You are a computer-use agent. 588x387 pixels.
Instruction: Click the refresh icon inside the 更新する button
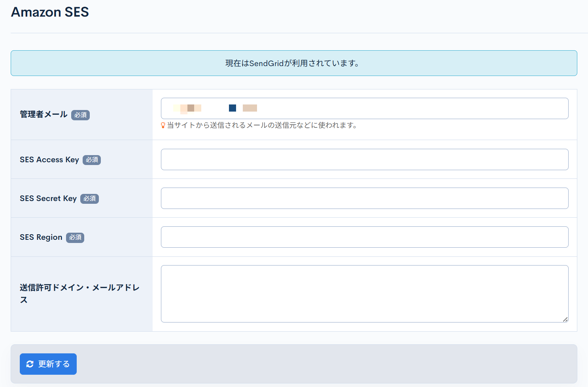point(30,364)
